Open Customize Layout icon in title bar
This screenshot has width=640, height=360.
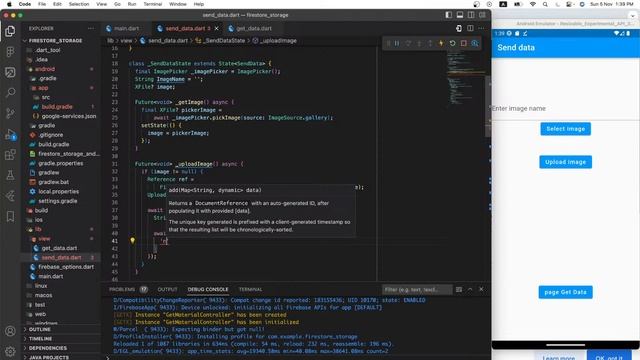pyautogui.click(x=482, y=15)
